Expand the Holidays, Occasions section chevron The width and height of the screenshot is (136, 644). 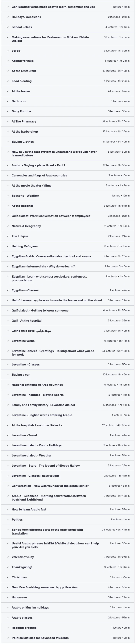pyautogui.click(x=7, y=17)
